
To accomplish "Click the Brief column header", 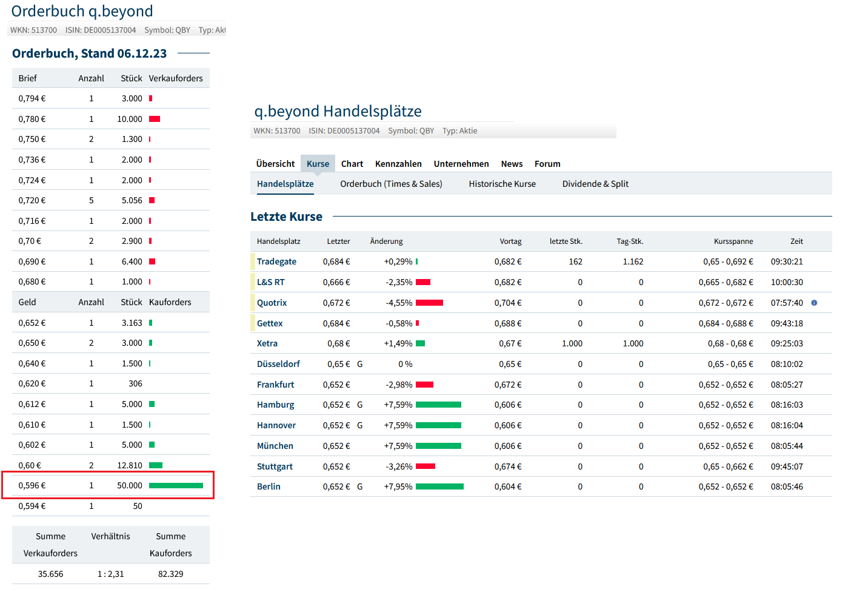I will 27,78.
